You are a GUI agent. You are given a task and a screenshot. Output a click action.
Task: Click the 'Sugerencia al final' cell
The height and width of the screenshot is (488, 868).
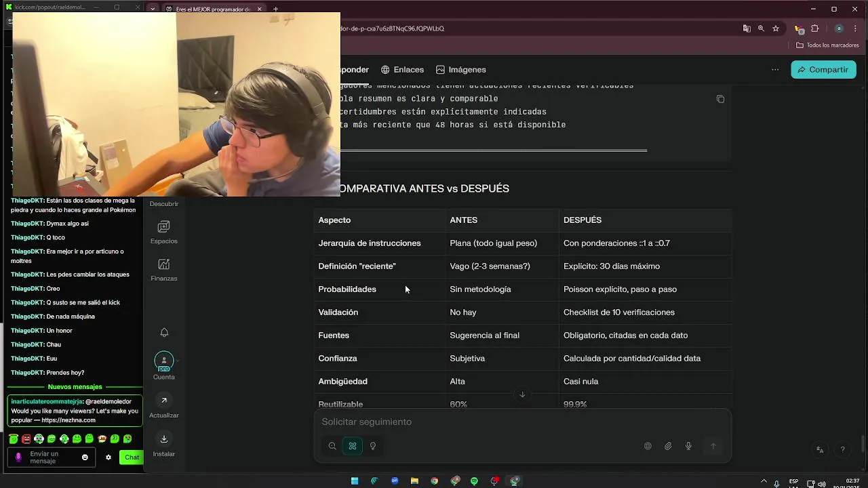484,335
